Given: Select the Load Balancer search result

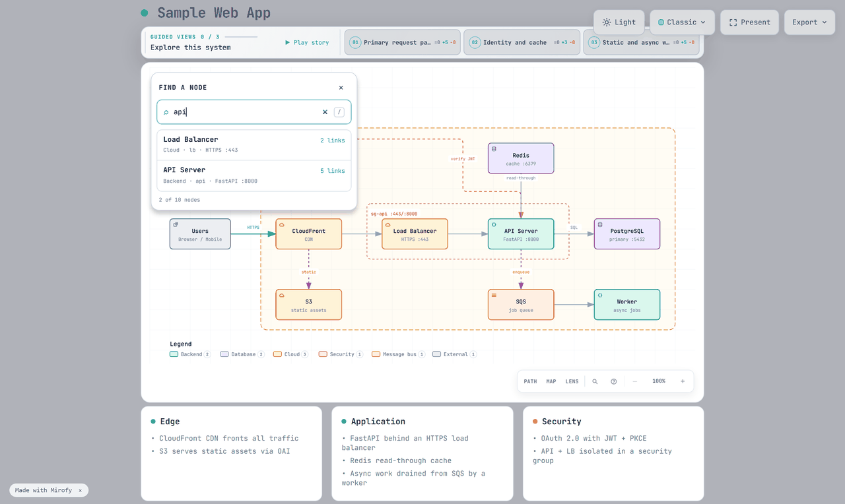Looking at the screenshot, I should pyautogui.click(x=254, y=144).
